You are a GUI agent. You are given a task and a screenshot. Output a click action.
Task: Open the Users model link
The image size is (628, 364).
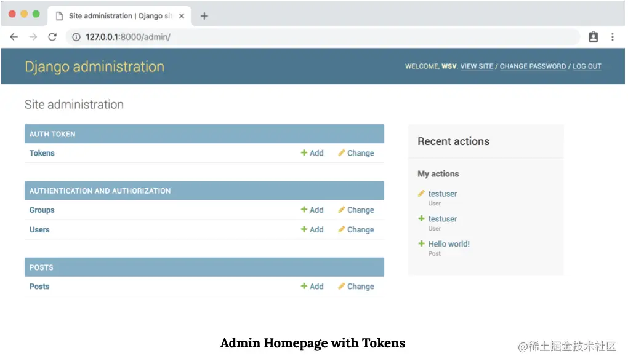39,229
